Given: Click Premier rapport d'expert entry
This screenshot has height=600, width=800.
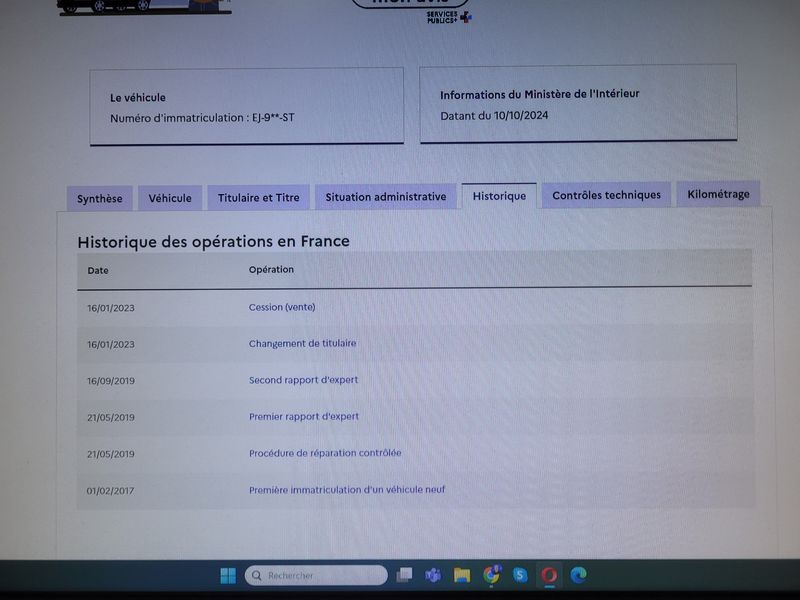Looking at the screenshot, I should [x=304, y=416].
